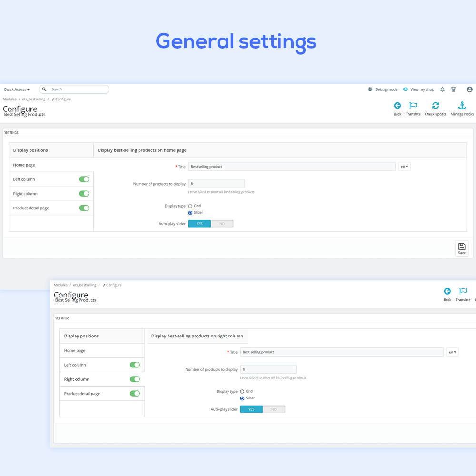The width and height of the screenshot is (476, 476).
Task: Set Auto-play slider to NO in top panel
Action: pyautogui.click(x=222, y=224)
